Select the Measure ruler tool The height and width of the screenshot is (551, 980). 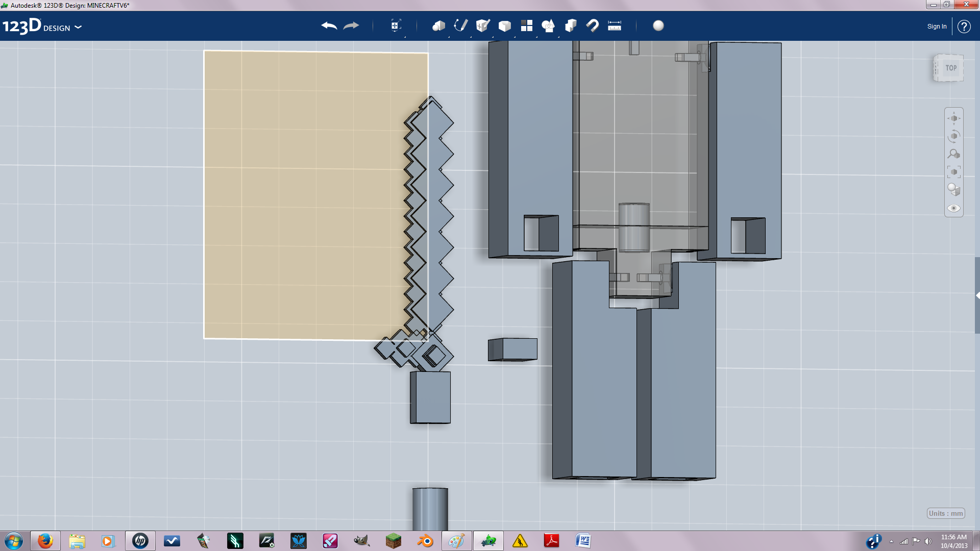pyautogui.click(x=615, y=26)
